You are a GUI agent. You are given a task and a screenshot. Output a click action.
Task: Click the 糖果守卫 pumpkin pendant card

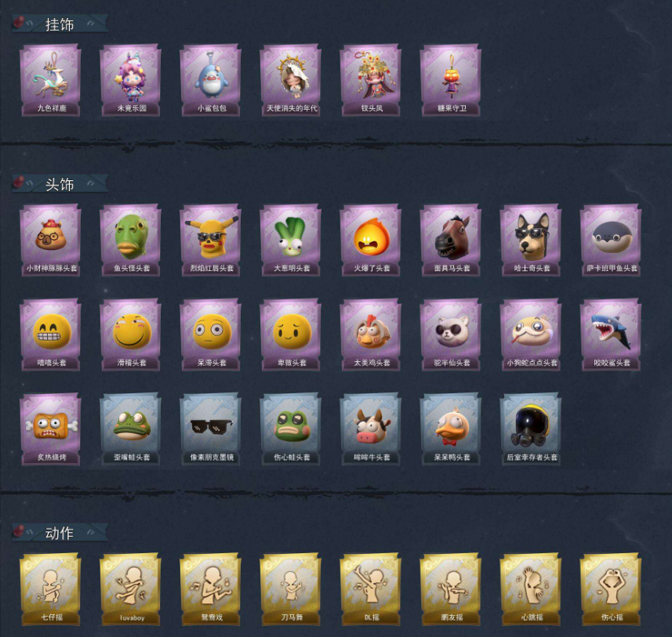tap(450, 80)
